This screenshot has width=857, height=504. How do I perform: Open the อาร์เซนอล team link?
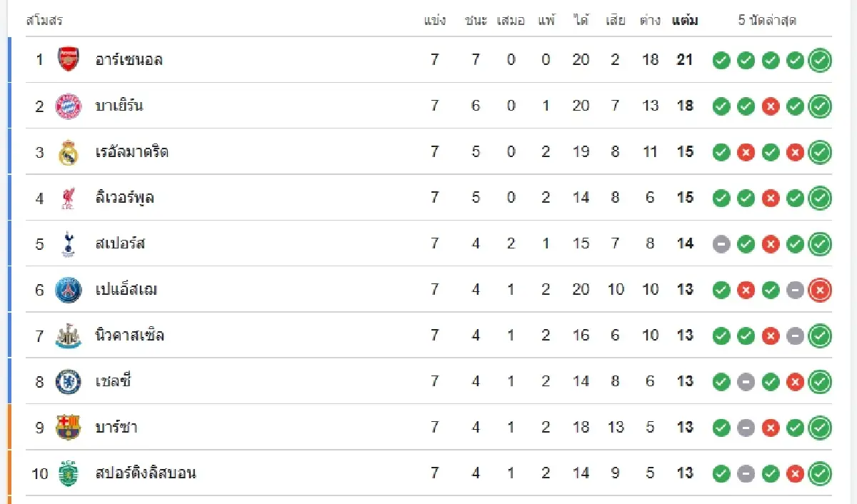pos(129,60)
